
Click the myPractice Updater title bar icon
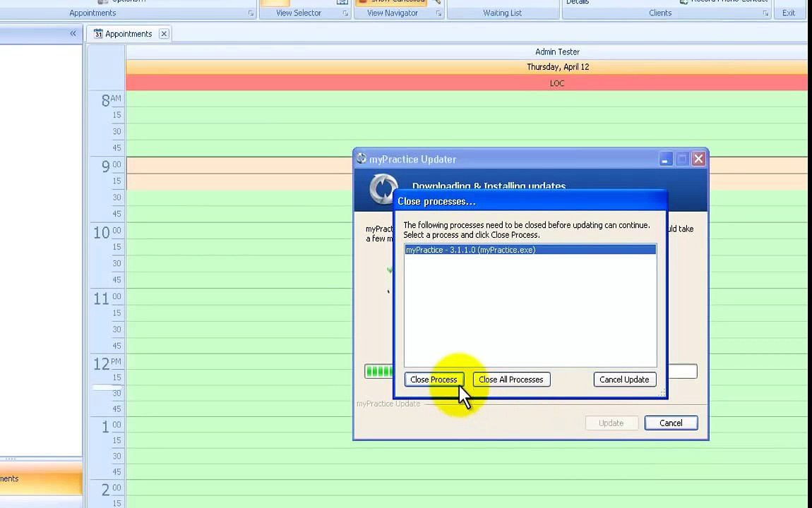click(362, 159)
